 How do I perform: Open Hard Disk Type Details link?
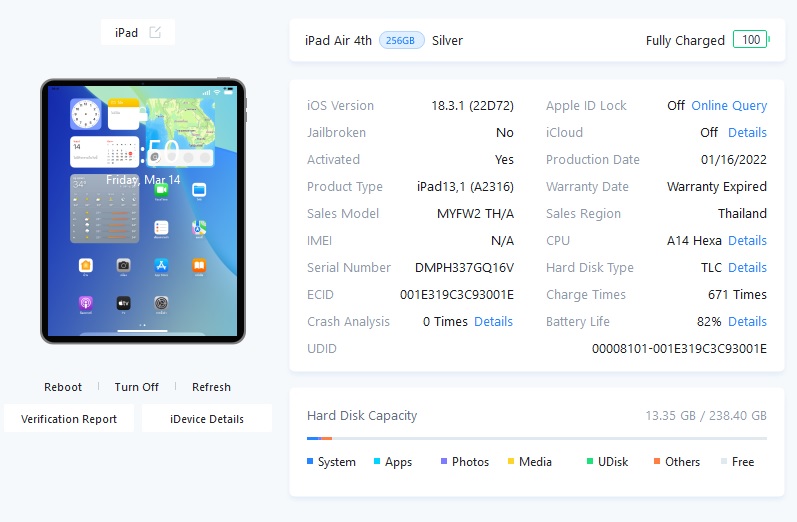tap(747, 267)
